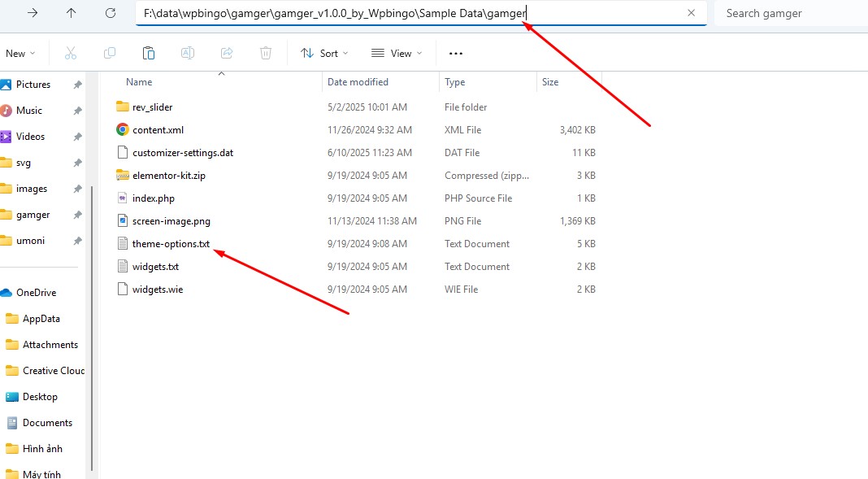The width and height of the screenshot is (868, 479).
Task: Open the rev_slider folder
Action: [152, 107]
